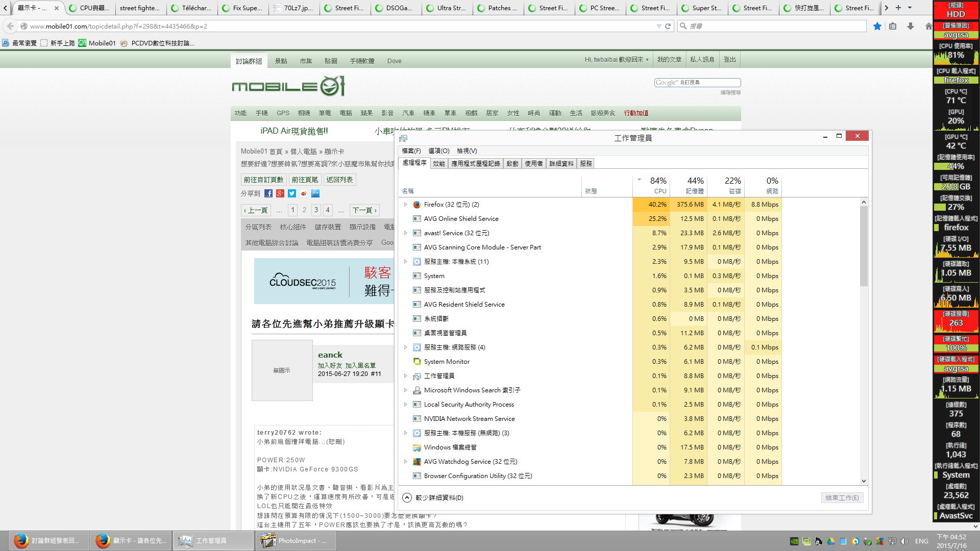This screenshot has width=980, height=551.
Task: Click Google 自訂搜尋 input on Mobile01
Action: 697,83
